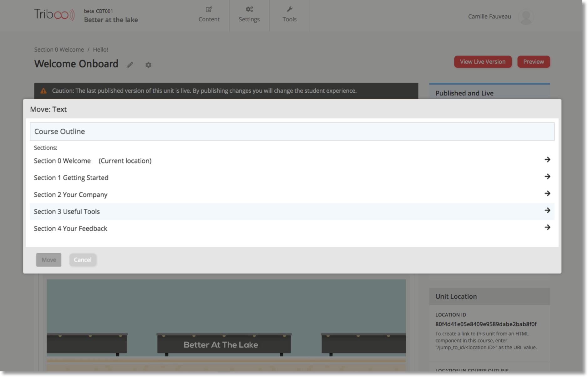Edit the unit title with the pencil icon
Screen dimensions: 588x377
click(x=130, y=65)
